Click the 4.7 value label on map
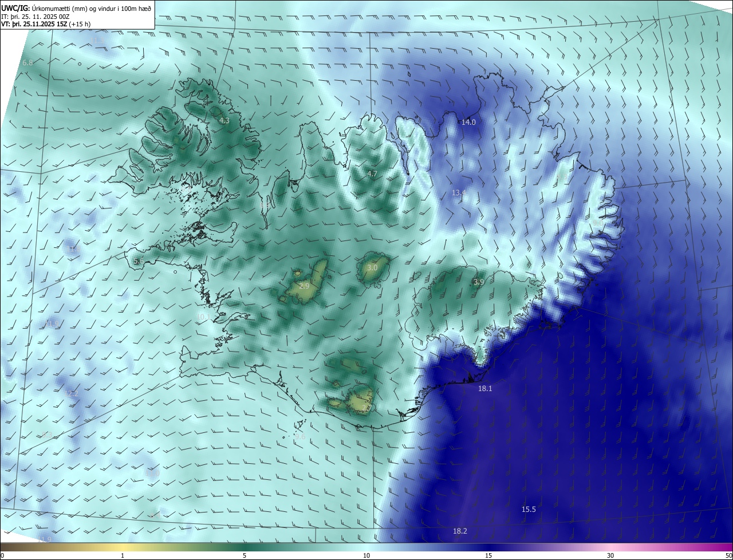Image resolution: width=733 pixels, height=560 pixels. 372,173
